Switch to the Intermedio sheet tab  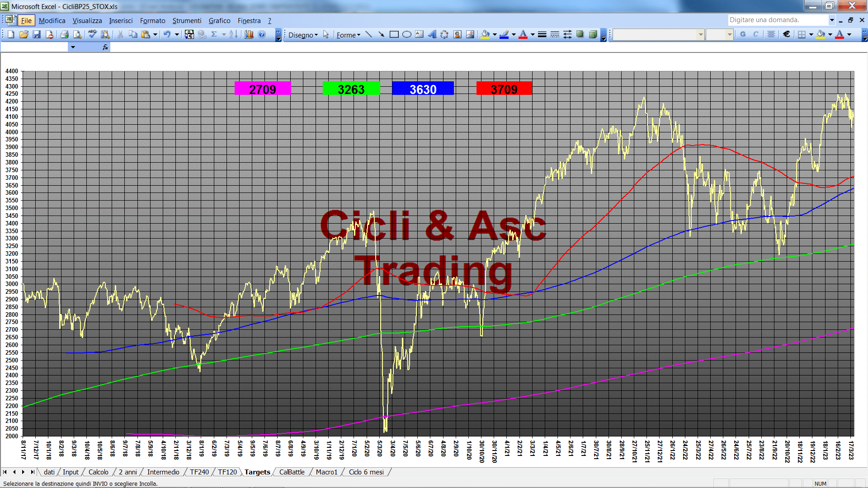point(163,472)
